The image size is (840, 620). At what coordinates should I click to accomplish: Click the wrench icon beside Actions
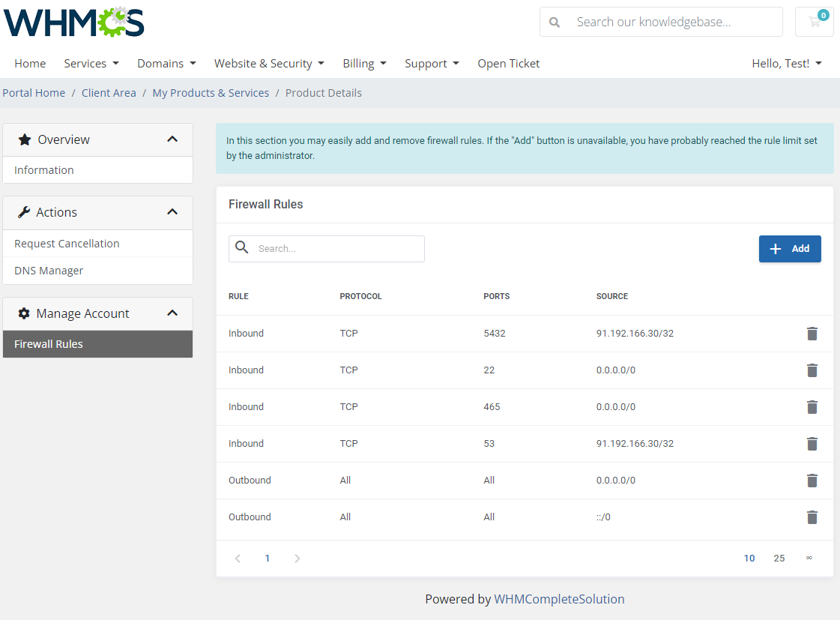tap(23, 212)
